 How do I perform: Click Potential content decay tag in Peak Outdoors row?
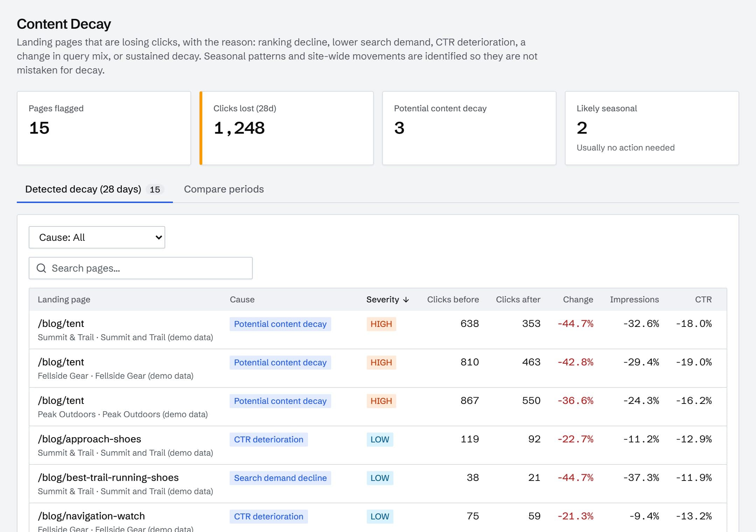[x=280, y=401]
